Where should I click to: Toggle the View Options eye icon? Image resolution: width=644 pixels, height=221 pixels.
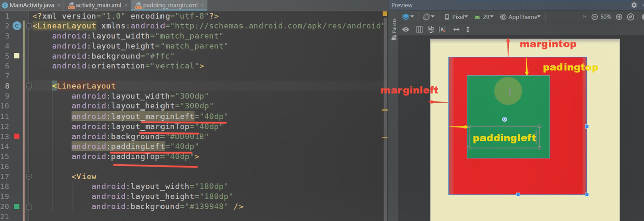coord(406,29)
